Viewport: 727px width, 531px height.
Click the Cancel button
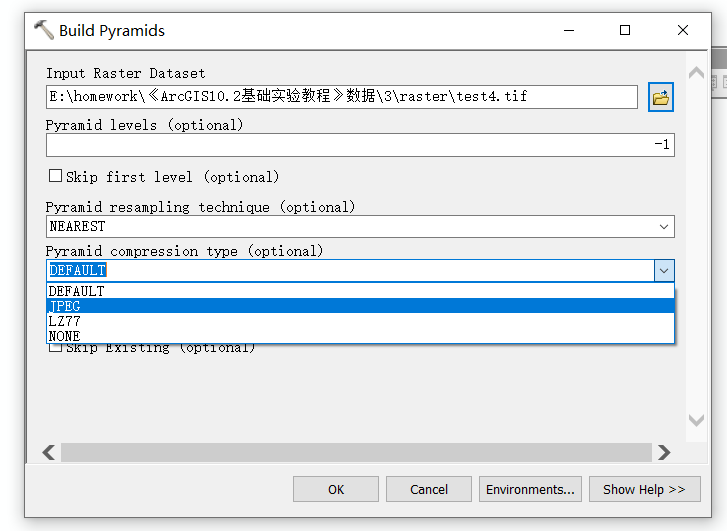(429, 489)
